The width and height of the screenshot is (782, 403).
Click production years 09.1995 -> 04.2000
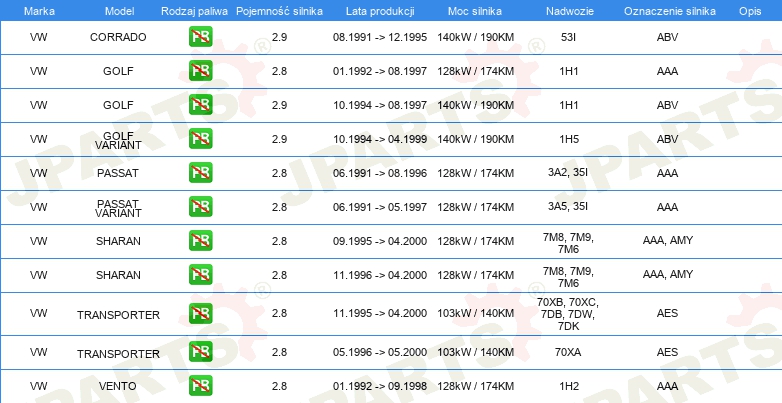click(x=380, y=241)
